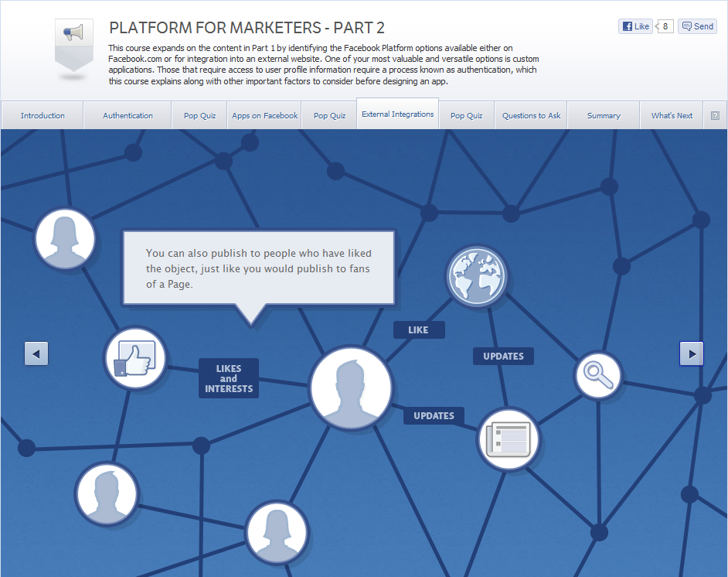Click the small male avatar below the thumbs-up

pos(107,493)
